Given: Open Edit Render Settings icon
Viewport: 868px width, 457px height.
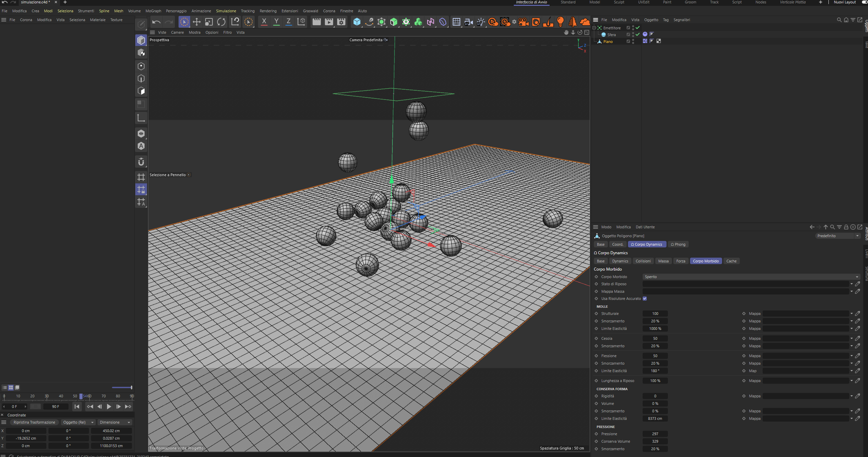Looking at the screenshot, I should coord(341,22).
